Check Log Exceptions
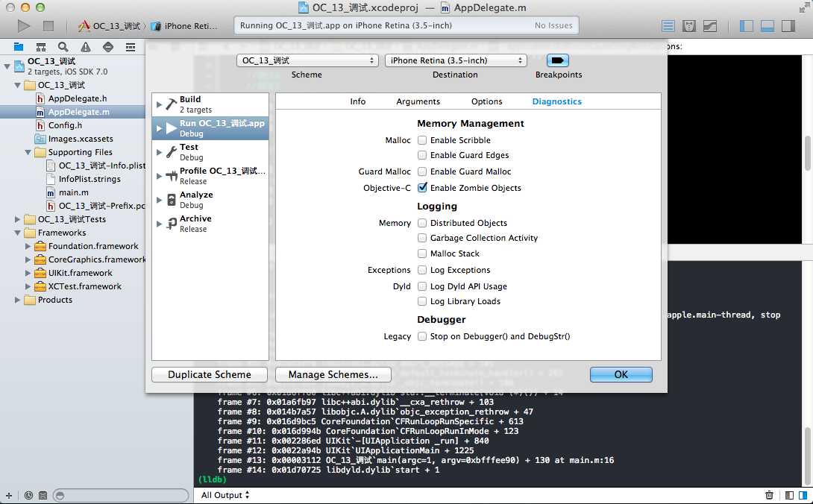Screen dimensions: 813x504 tap(422, 270)
